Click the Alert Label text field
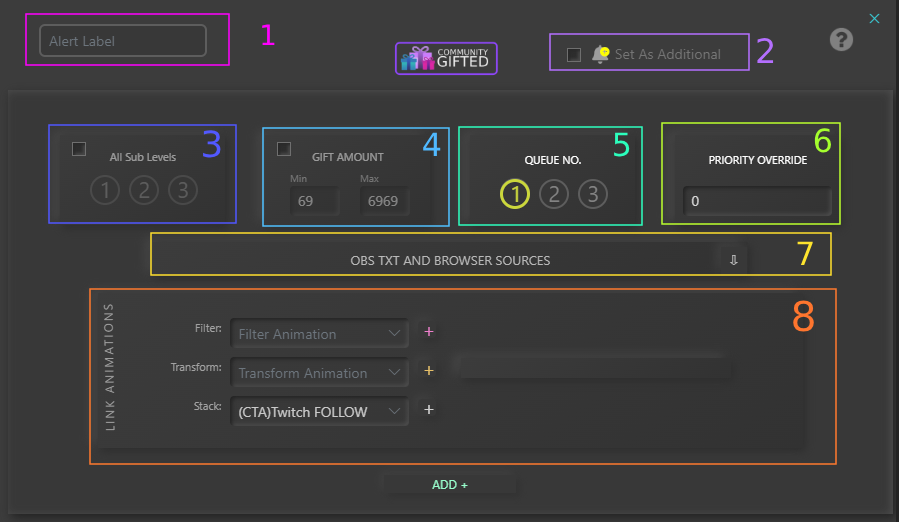Screen dimensions: 899x522 click(123, 41)
